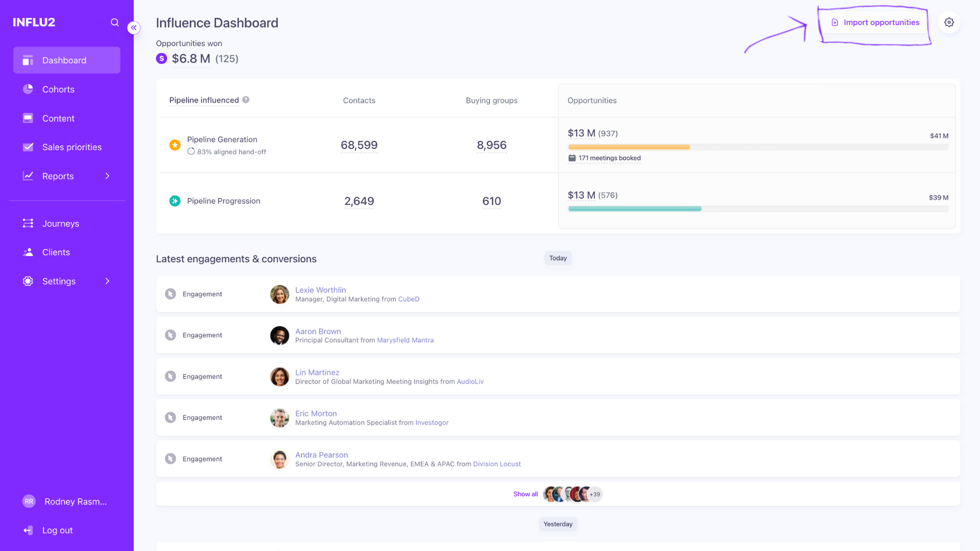The width and height of the screenshot is (980, 551).
Task: Click the orange Pipeline Generation star icon
Action: pos(175,145)
